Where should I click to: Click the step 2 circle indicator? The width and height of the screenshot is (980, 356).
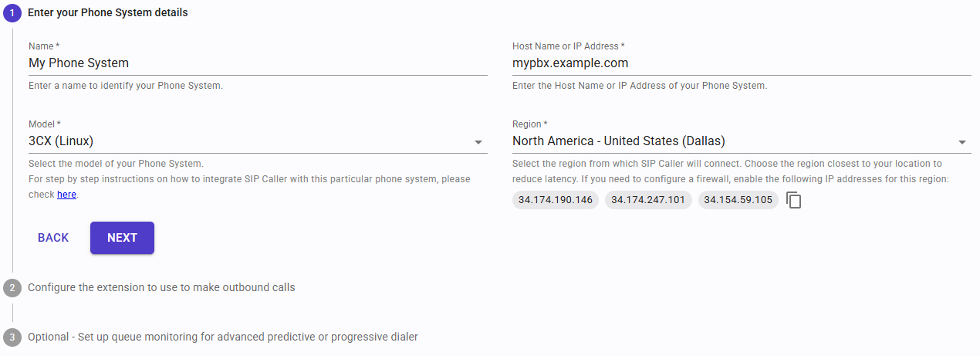(12, 288)
